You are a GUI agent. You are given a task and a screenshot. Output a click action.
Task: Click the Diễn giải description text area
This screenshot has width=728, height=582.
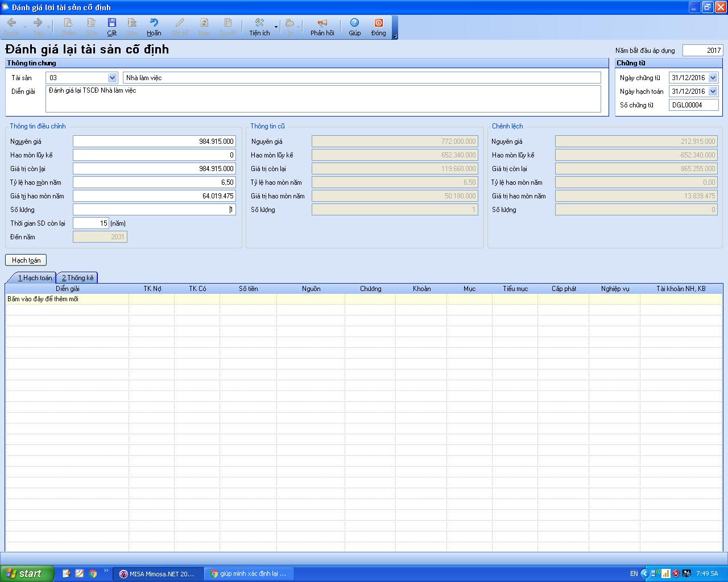pyautogui.click(x=323, y=99)
